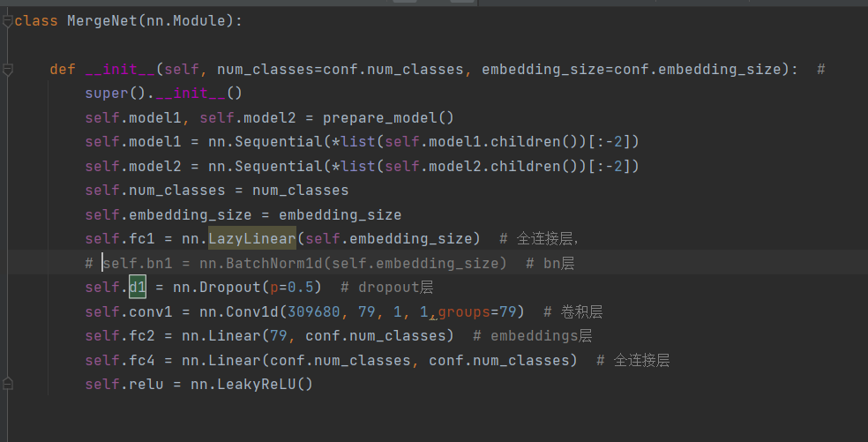Click nn.LeakyReLU() call

pyautogui.click(x=251, y=384)
